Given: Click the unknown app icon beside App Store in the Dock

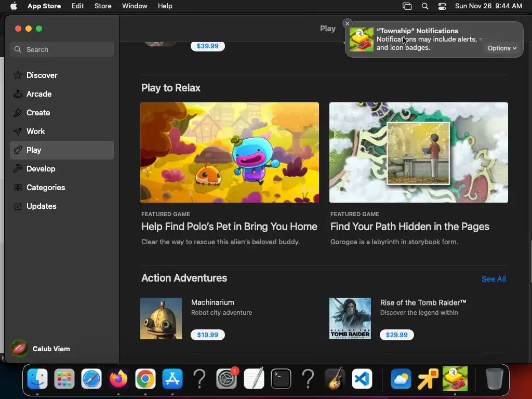Looking at the screenshot, I should click(x=199, y=379).
